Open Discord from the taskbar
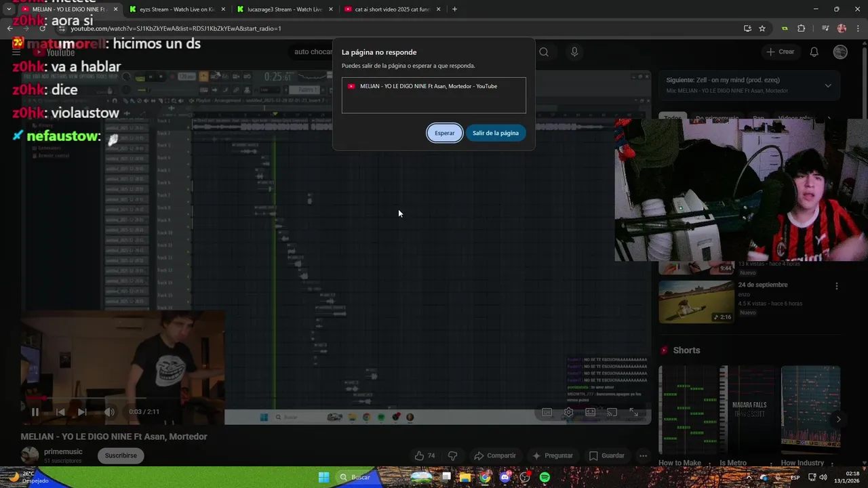The image size is (868, 488). [505, 477]
